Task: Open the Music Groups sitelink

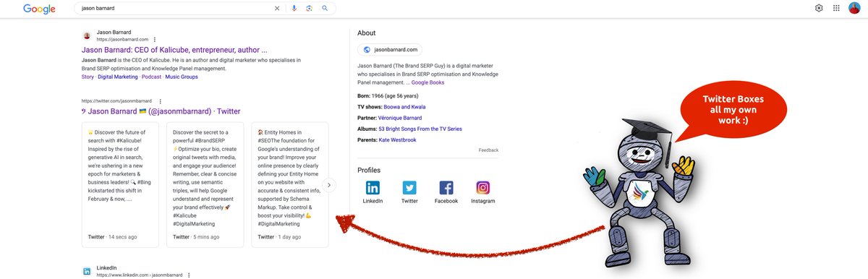Action: tap(182, 77)
